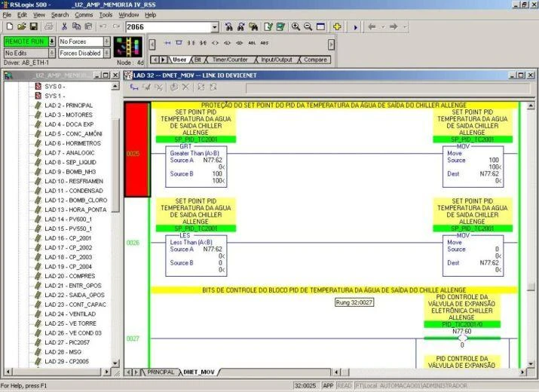Open the Search menu
Image resolution: width=539 pixels, height=392 pixels.
(x=60, y=15)
